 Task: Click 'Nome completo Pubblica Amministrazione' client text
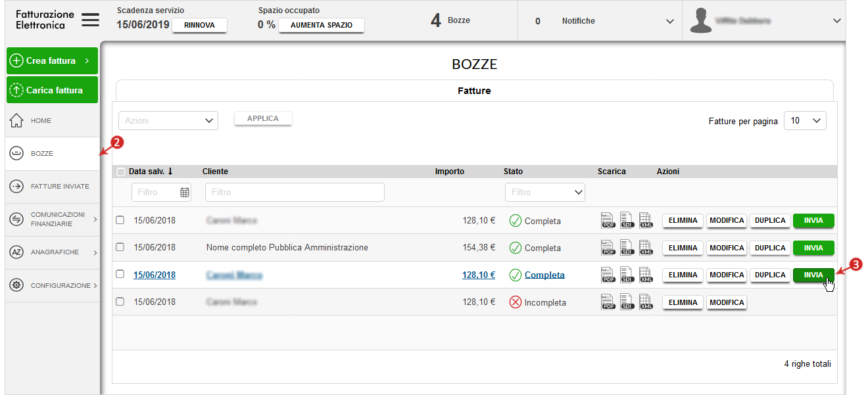(x=287, y=248)
